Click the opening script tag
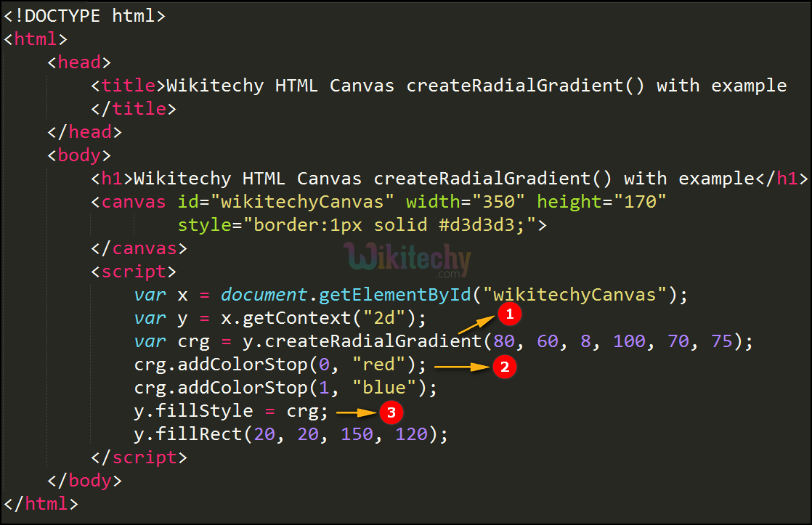This screenshot has width=812, height=525. [134, 272]
